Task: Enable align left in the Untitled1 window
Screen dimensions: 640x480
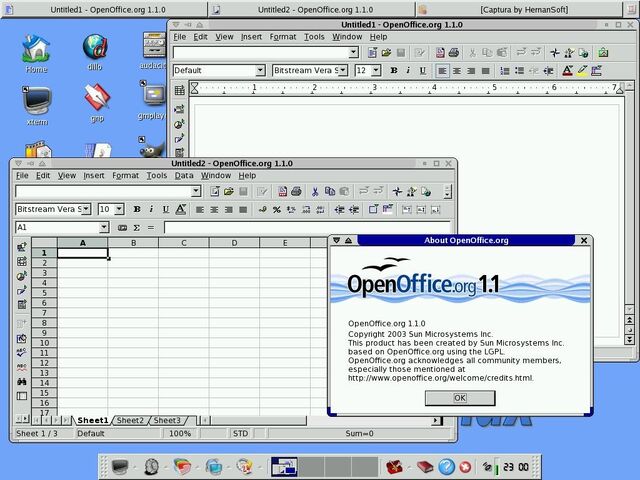Action: (442, 71)
